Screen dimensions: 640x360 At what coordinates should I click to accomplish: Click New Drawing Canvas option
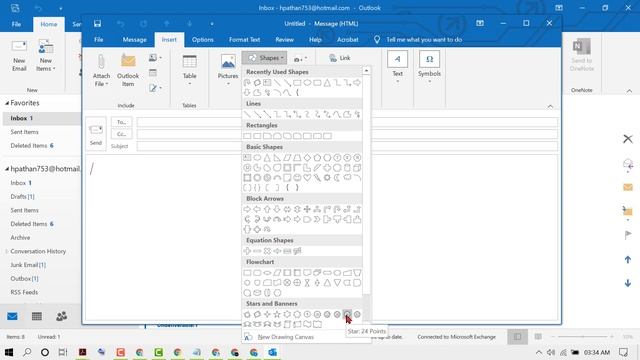click(286, 337)
